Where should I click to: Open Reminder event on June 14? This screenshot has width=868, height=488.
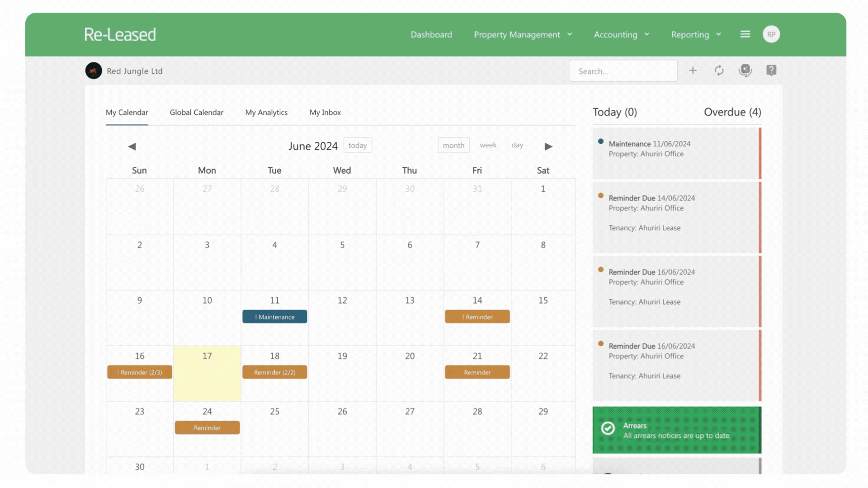point(477,317)
